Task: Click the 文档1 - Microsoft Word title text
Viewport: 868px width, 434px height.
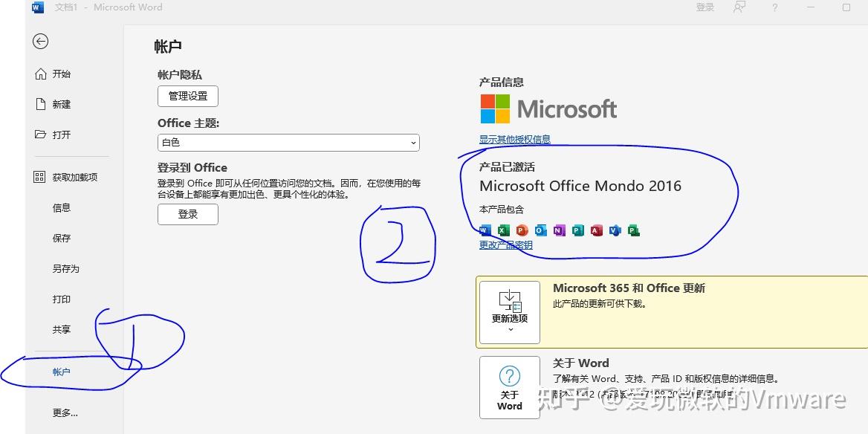Action: click(108, 7)
